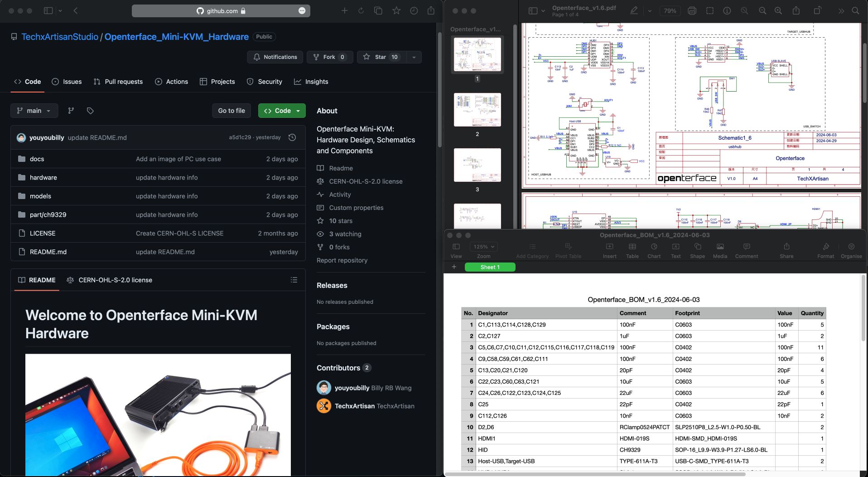Add a new sheet in Numbers
868x477 pixels.
pyautogui.click(x=454, y=267)
